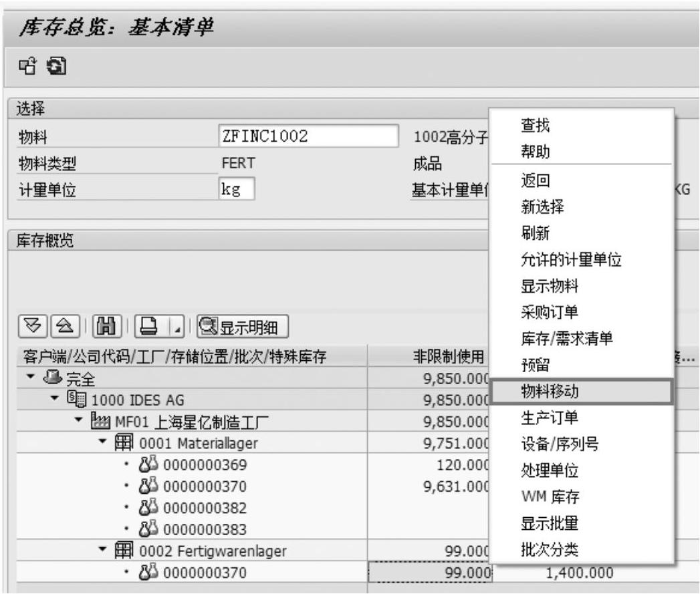700x594 pixels.
Task: Click the batch icon for 0000000383
Action: [148, 529]
